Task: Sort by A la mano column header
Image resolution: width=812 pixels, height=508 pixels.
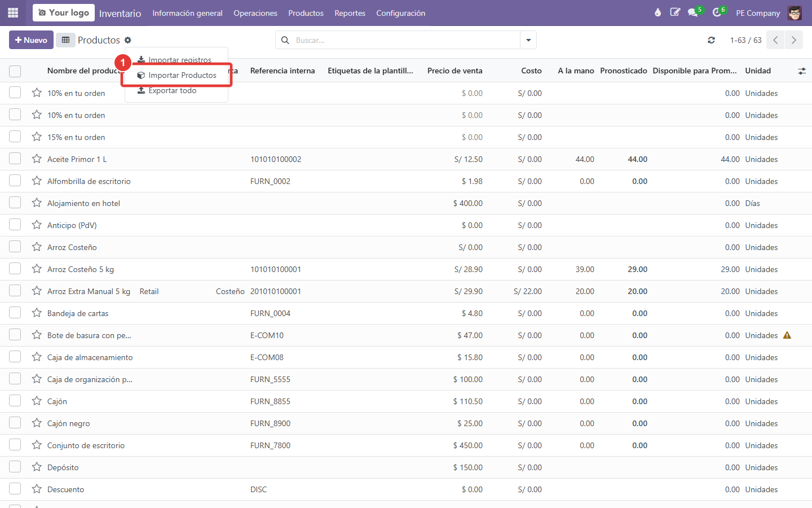Action: (x=576, y=71)
